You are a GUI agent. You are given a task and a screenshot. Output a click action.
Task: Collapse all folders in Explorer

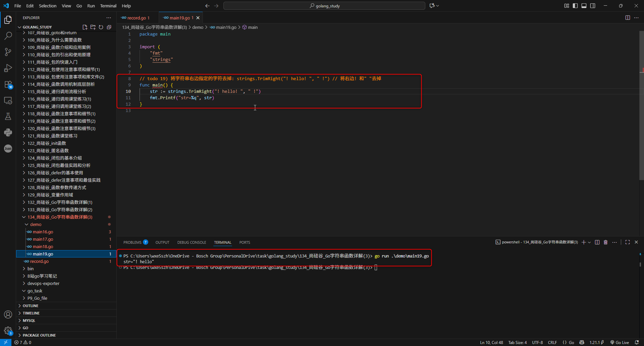coord(109,27)
